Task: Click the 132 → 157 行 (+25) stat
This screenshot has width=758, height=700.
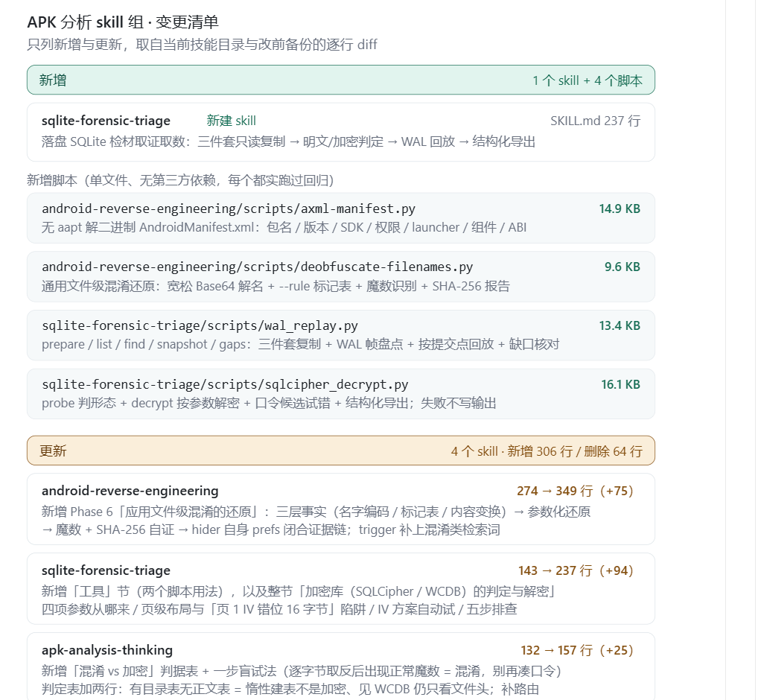Action: coord(577,650)
